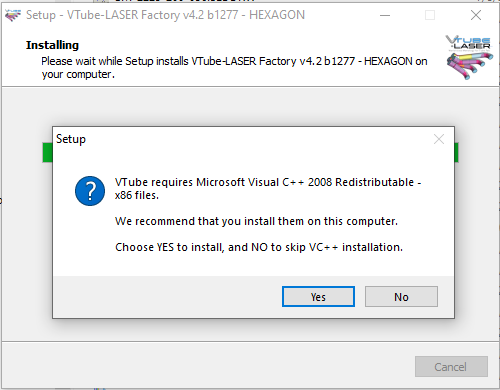Click the VTube-LASER logo text
Viewport: 500px width, 390px height.
coord(468,43)
